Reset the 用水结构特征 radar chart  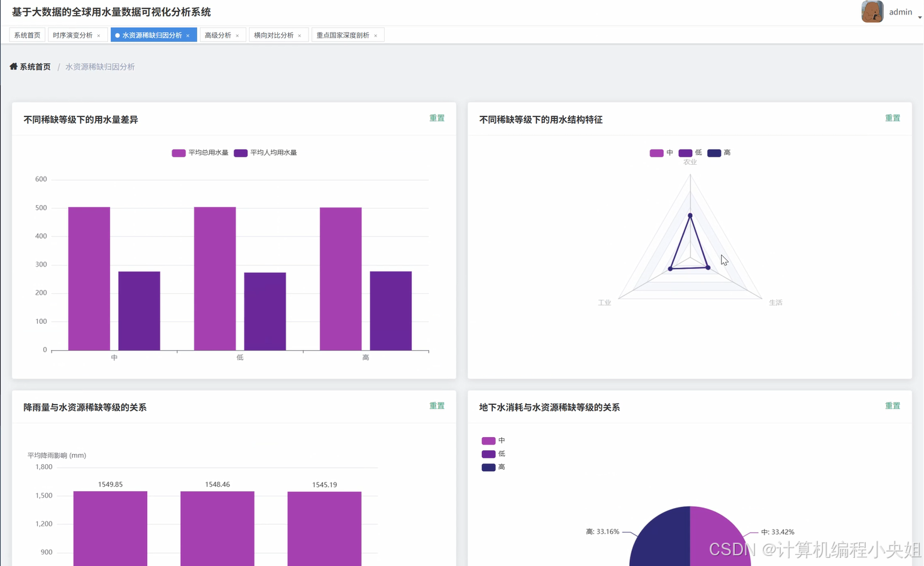click(893, 118)
